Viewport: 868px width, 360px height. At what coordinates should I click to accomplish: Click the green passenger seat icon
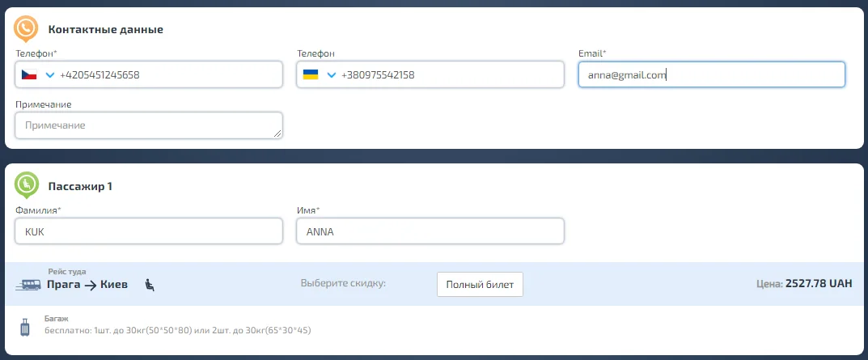26,185
